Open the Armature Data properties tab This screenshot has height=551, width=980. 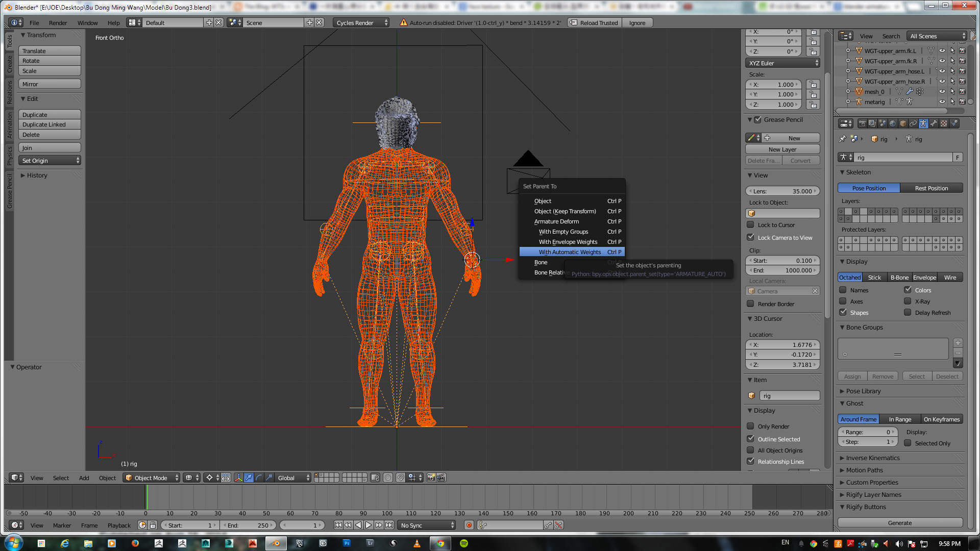click(x=923, y=123)
